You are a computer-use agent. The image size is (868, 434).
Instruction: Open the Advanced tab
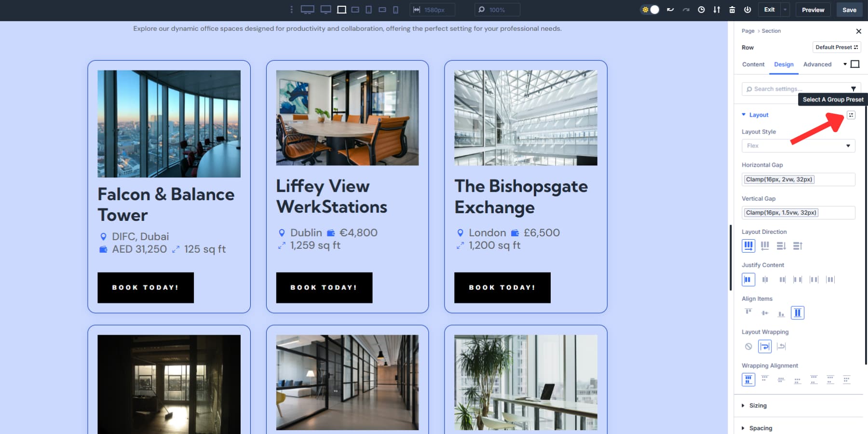pyautogui.click(x=817, y=64)
